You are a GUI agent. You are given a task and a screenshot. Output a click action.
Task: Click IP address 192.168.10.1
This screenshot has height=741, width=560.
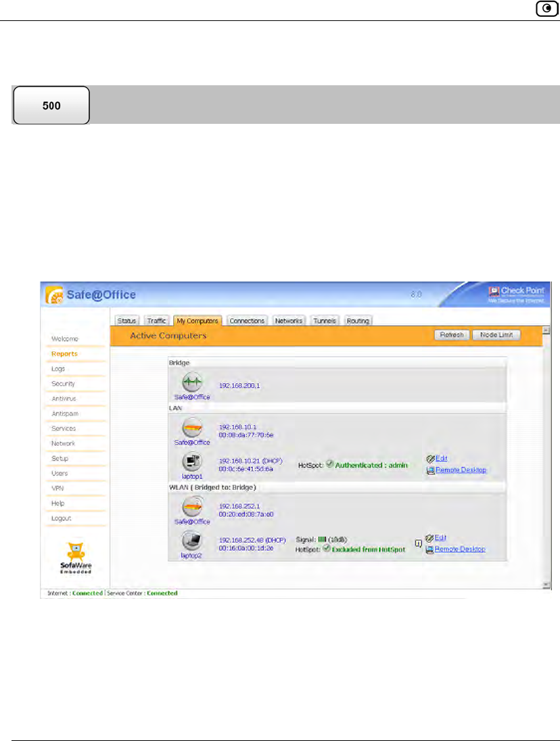pos(237,427)
